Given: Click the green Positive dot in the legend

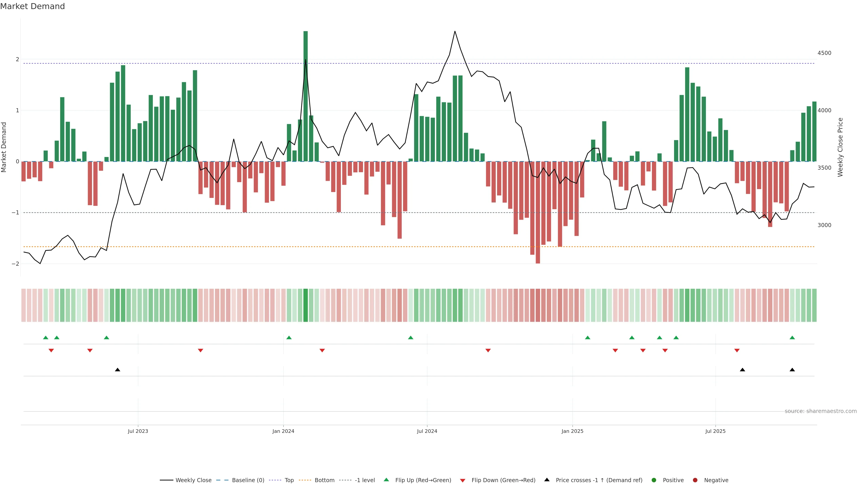Looking at the screenshot, I should (x=654, y=480).
